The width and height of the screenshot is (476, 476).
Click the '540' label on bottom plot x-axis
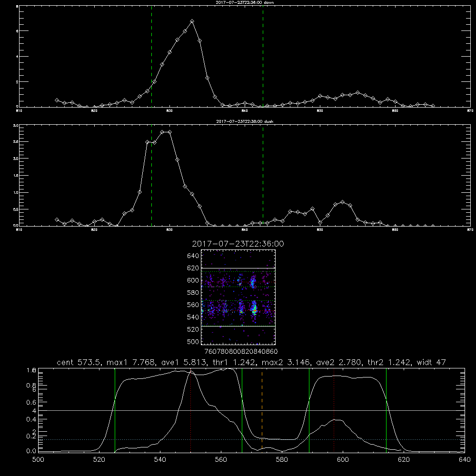click(x=160, y=460)
